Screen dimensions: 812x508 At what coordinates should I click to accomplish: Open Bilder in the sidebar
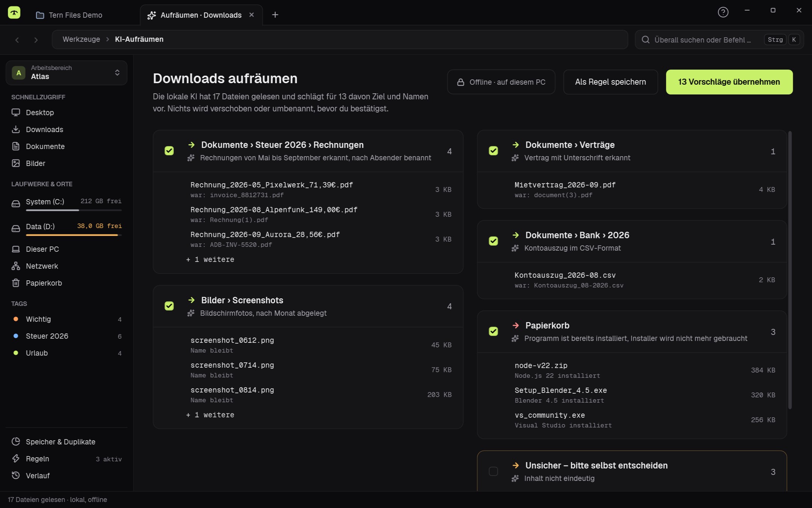coord(67,163)
